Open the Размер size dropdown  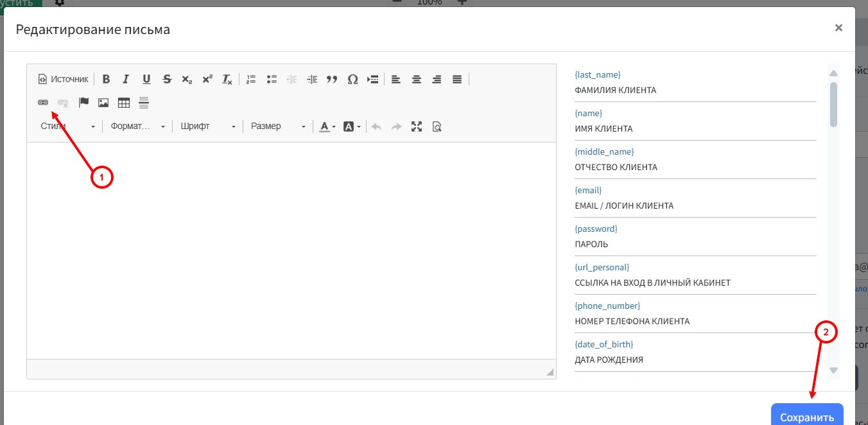[x=278, y=126]
